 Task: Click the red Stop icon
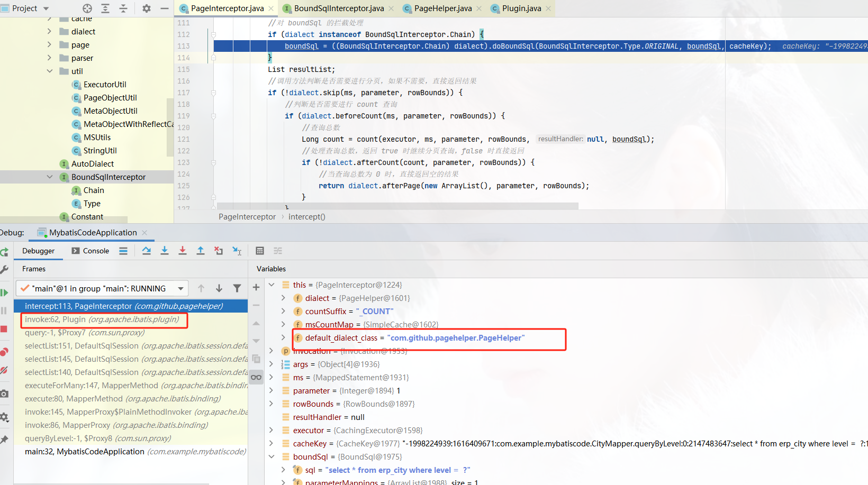click(4, 329)
